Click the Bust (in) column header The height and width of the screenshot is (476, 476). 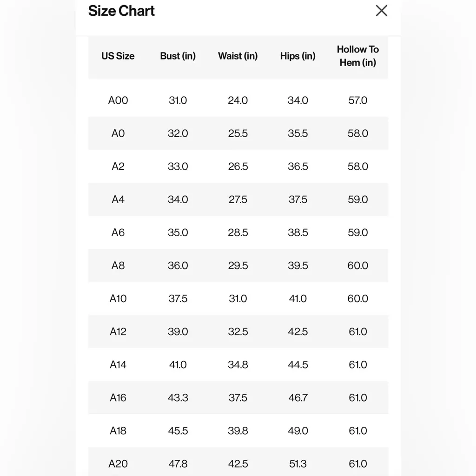pos(178,56)
